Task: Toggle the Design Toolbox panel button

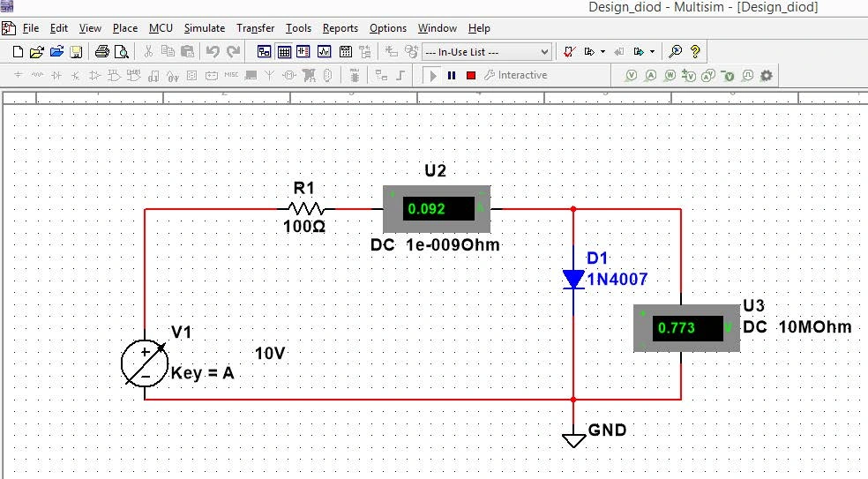Action: 263,52
